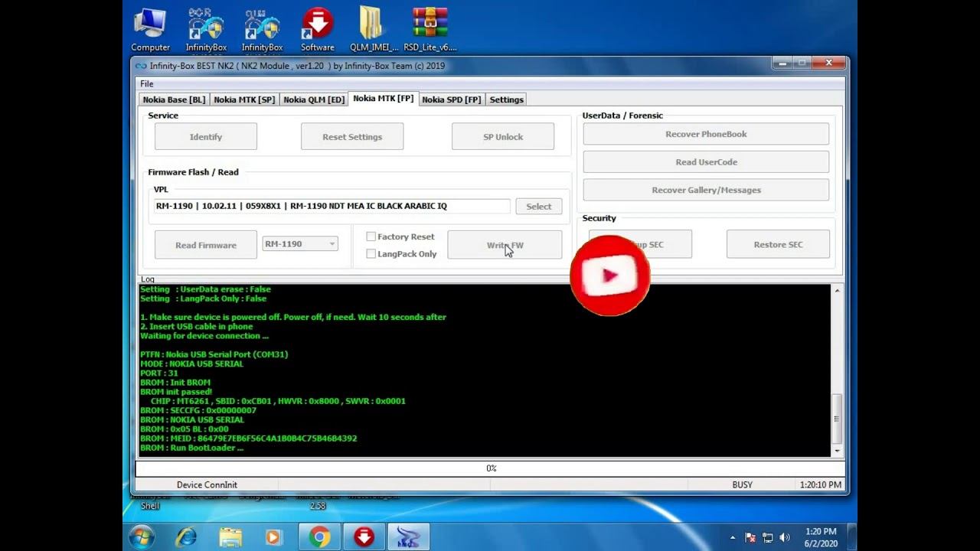This screenshot has height=551, width=980.
Task: Click the 'PORT : 31' log line
Action: pyautogui.click(x=159, y=373)
